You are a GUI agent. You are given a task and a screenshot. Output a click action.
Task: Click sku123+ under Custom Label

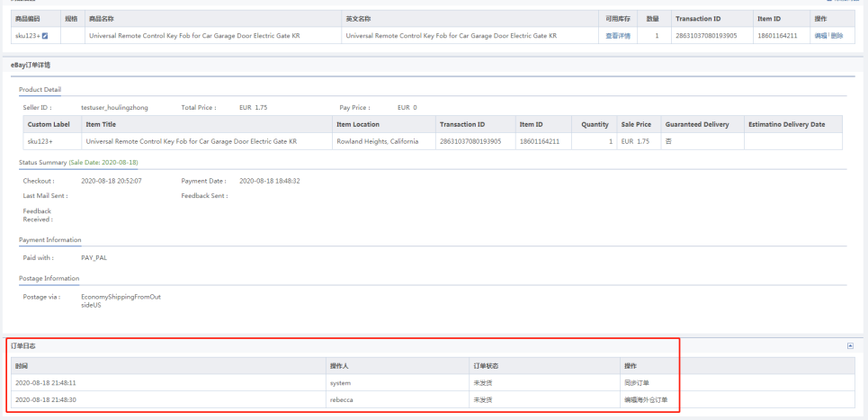tap(40, 141)
